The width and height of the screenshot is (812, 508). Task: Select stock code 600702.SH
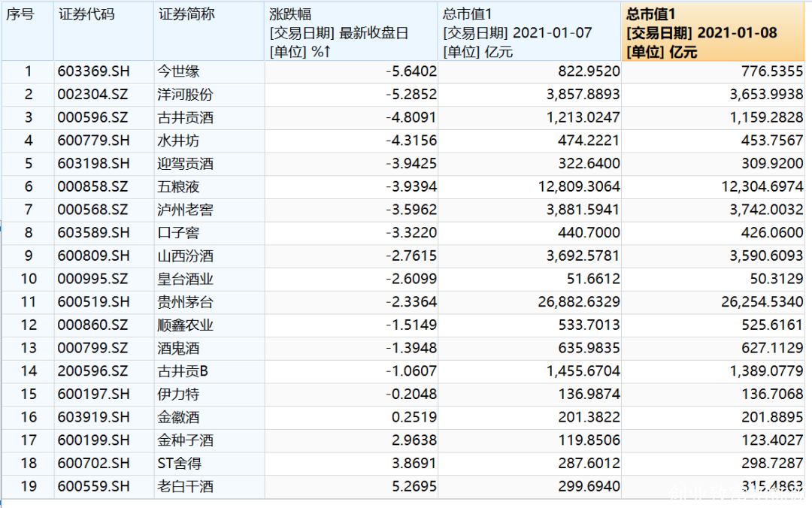point(94,463)
